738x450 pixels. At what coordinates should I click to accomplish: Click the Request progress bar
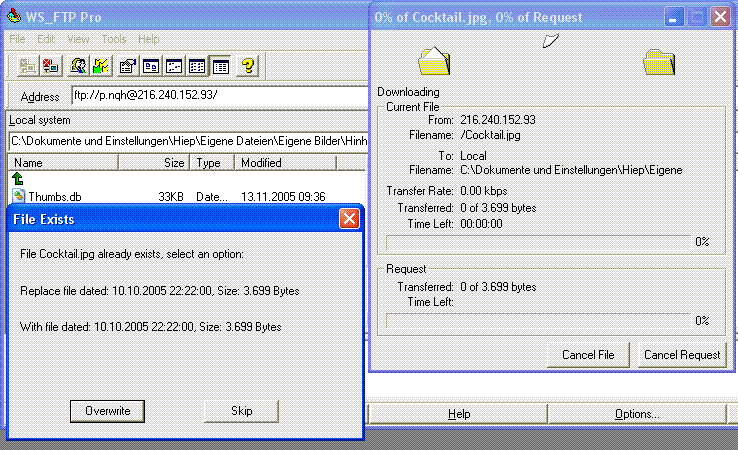click(x=538, y=321)
